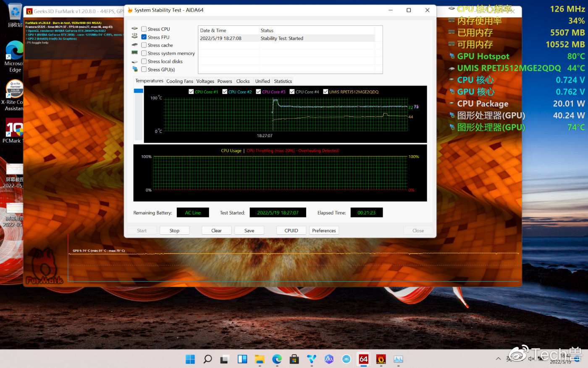
Task: Click the purple mountain icon on the taskbar
Action: click(x=329, y=359)
